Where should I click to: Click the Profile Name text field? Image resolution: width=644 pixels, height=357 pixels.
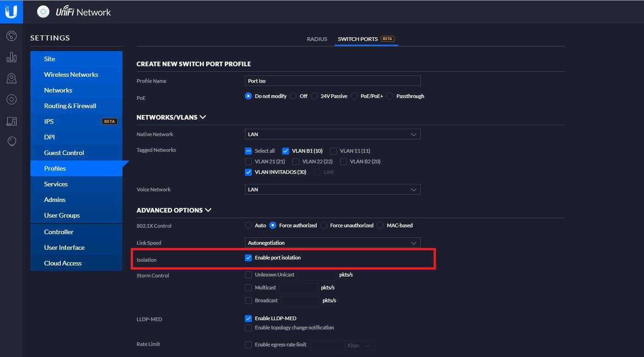pos(332,81)
